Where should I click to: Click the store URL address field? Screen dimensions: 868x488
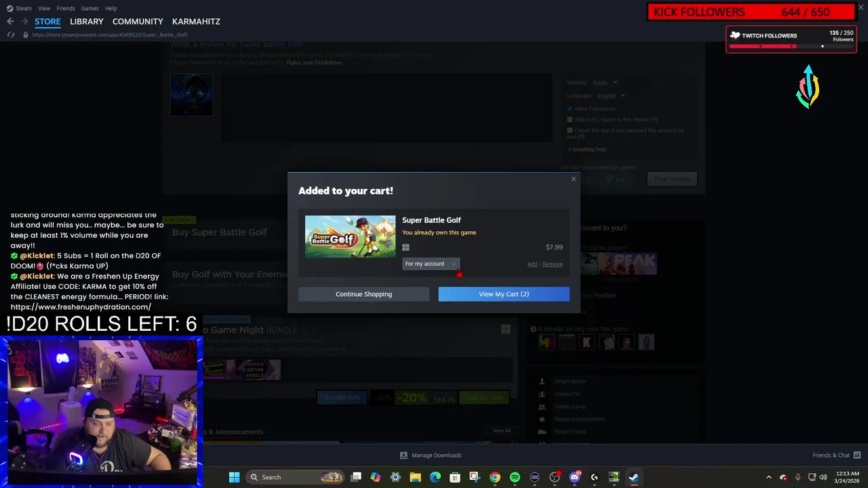tap(110, 35)
